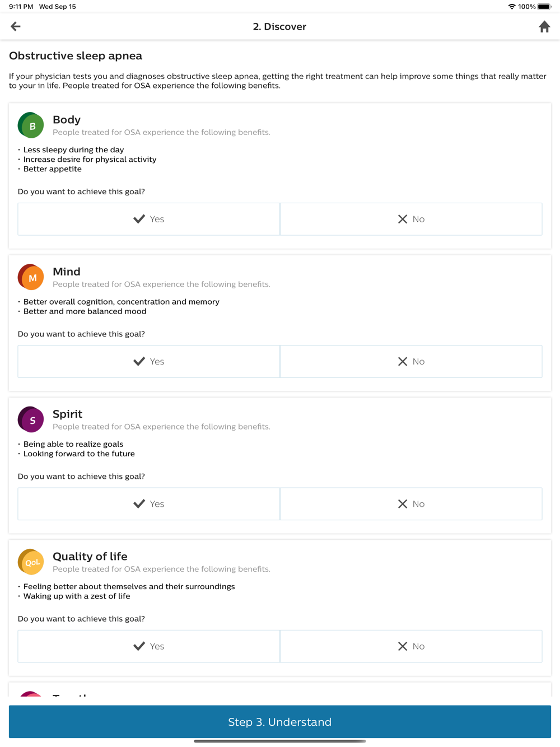Continue to Step 3. Understand
Viewport: 560px width, 747px height.
coord(280,722)
